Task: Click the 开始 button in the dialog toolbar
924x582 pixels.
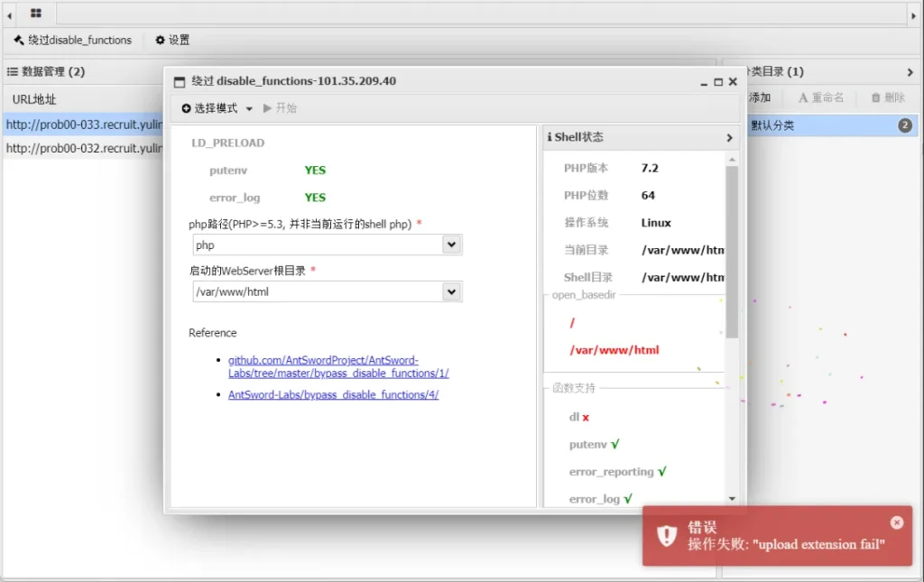Action: point(280,108)
